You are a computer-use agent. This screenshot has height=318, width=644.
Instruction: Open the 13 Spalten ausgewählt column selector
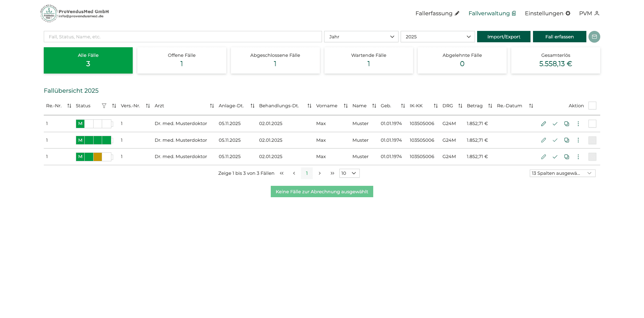click(562, 173)
